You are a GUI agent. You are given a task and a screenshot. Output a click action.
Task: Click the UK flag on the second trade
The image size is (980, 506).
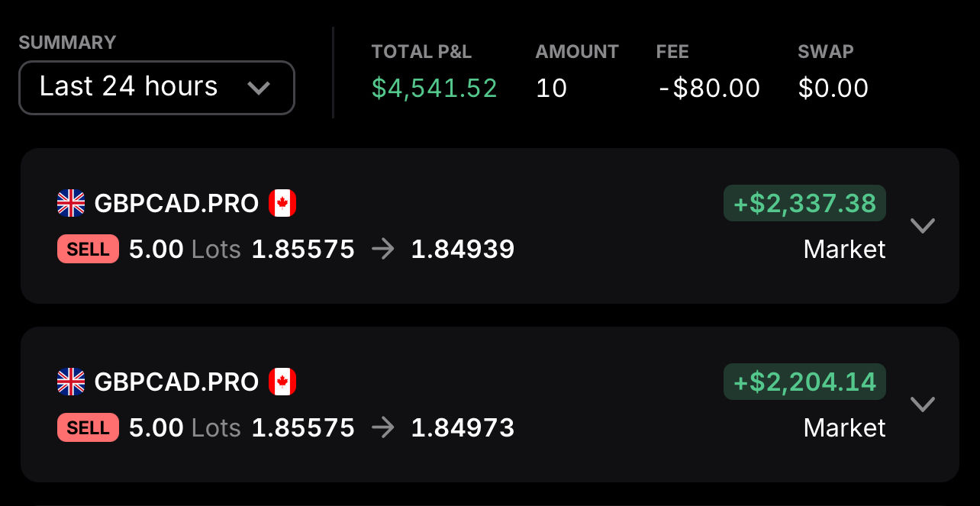click(x=71, y=382)
